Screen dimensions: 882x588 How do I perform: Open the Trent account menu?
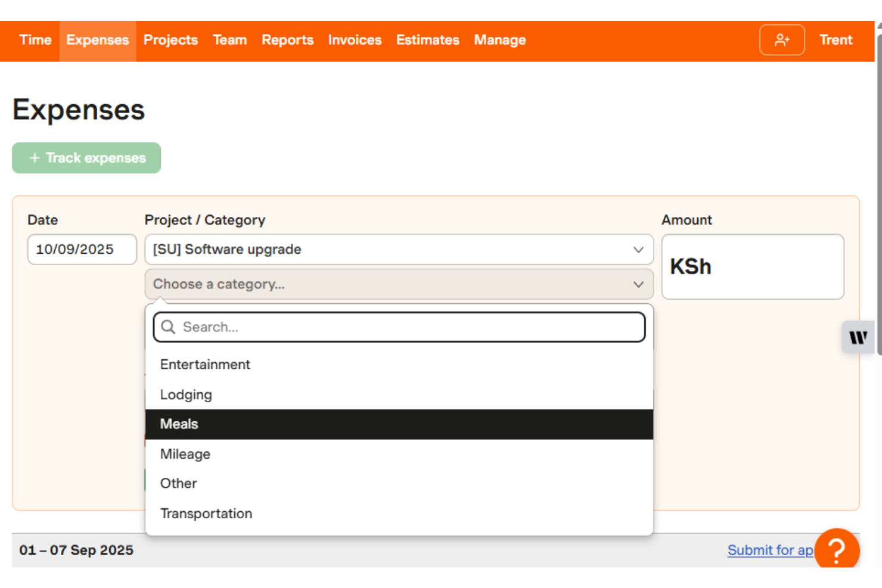click(836, 40)
